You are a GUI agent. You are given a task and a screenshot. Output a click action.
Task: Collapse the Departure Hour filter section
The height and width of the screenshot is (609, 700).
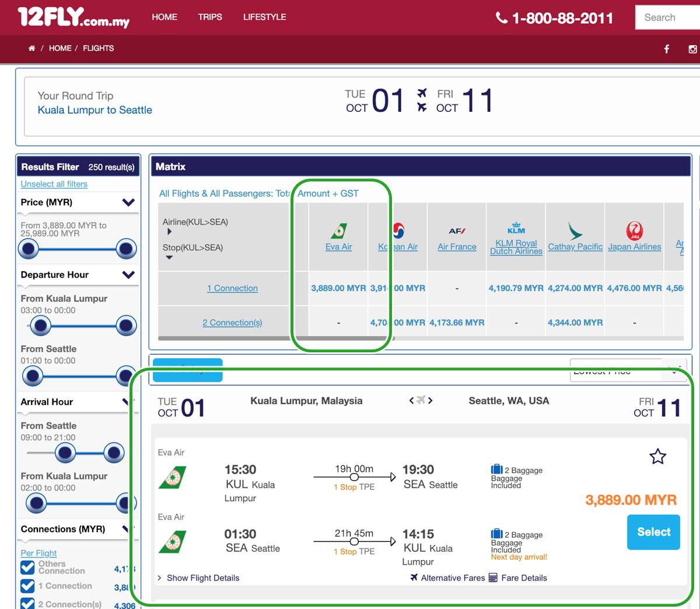pos(128,275)
